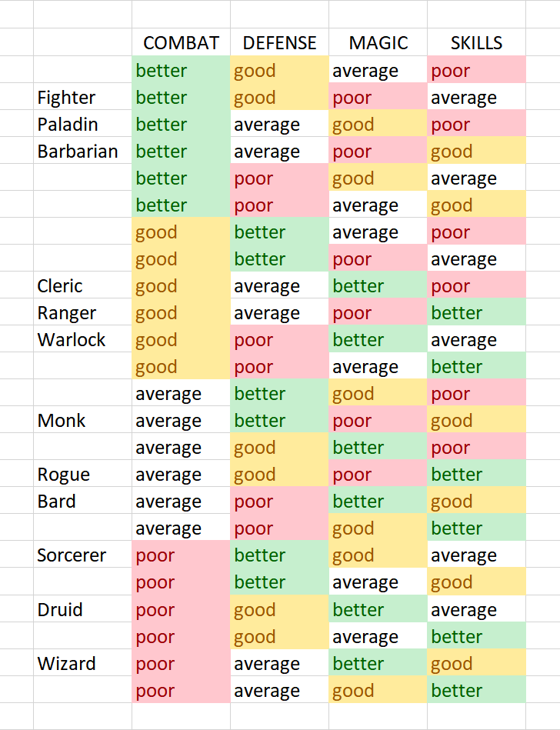Select the Fighter cell
The width and height of the screenshot is (560, 730).
pos(82,98)
